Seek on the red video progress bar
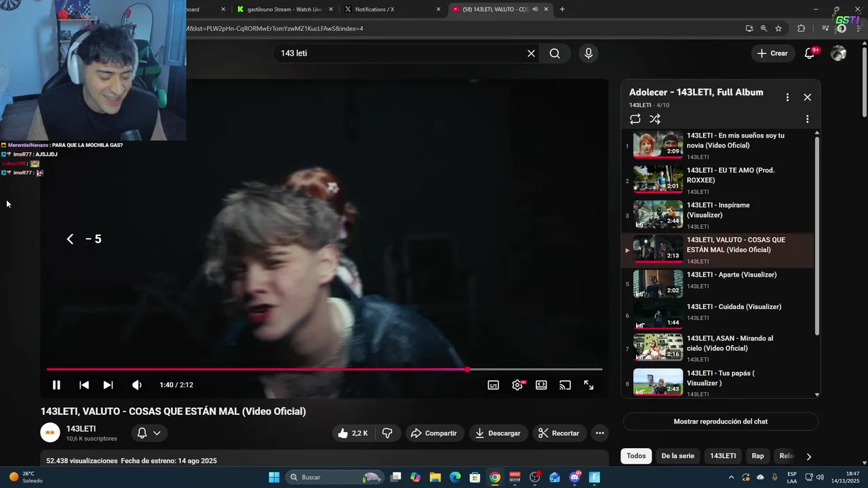 click(x=324, y=369)
